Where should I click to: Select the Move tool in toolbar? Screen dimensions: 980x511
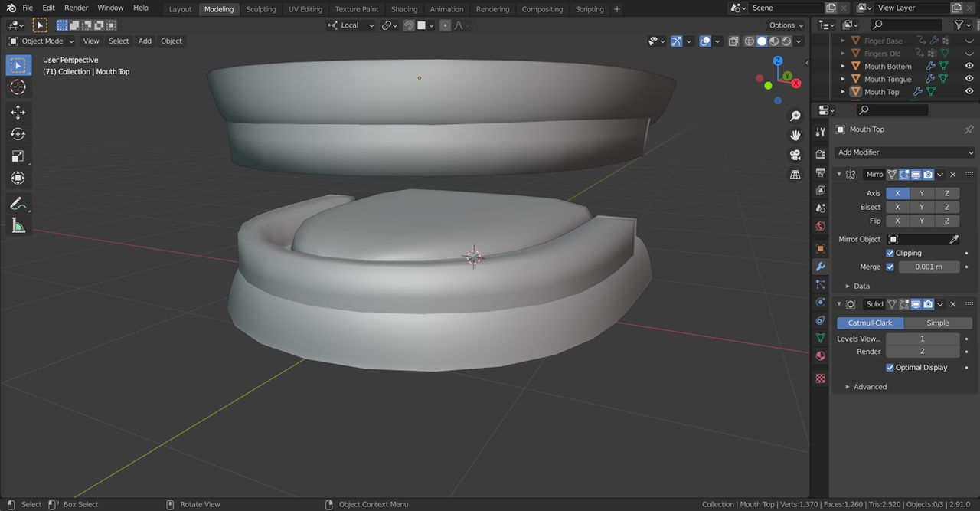(18, 112)
